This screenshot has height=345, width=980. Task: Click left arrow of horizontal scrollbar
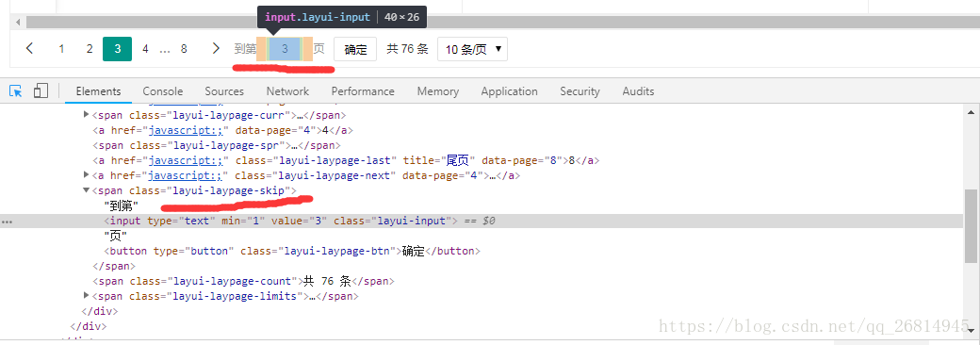18,22
